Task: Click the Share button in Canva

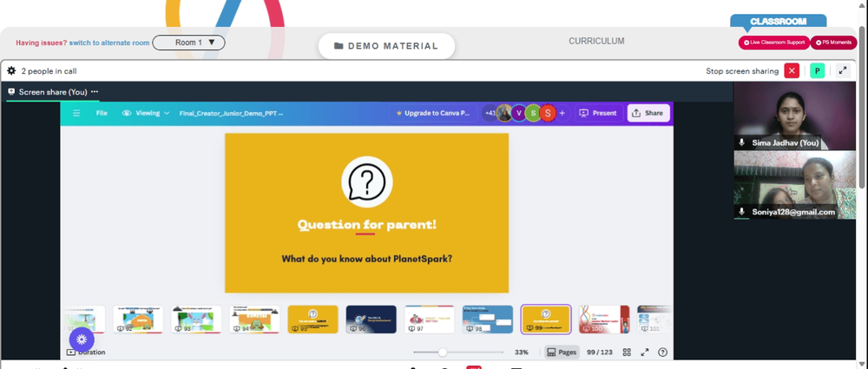Action: click(x=648, y=113)
